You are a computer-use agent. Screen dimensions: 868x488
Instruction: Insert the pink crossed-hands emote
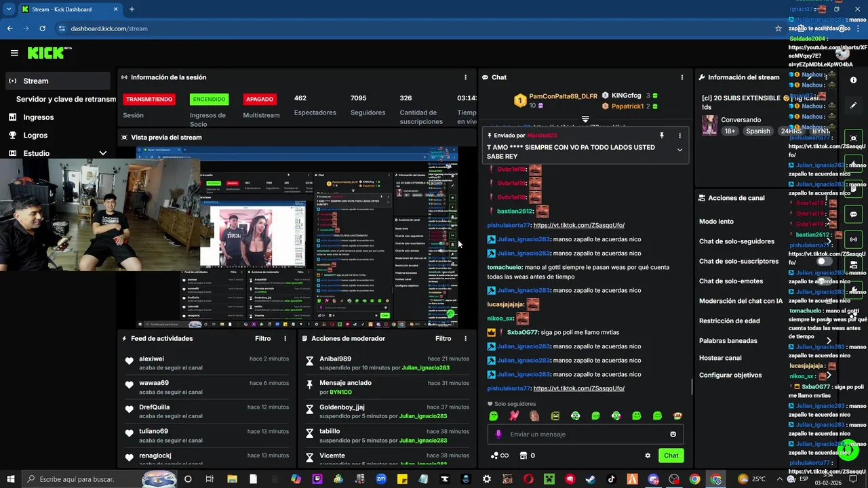click(x=514, y=415)
